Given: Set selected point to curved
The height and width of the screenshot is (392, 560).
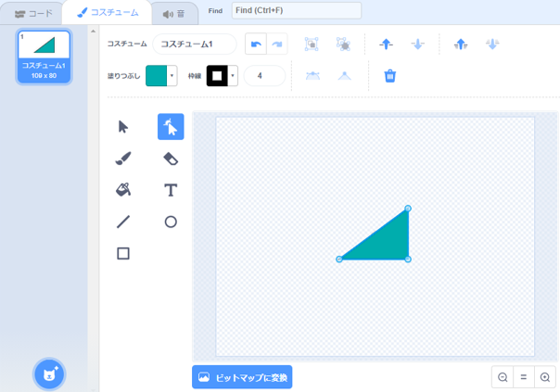Looking at the screenshot, I should 312,76.
